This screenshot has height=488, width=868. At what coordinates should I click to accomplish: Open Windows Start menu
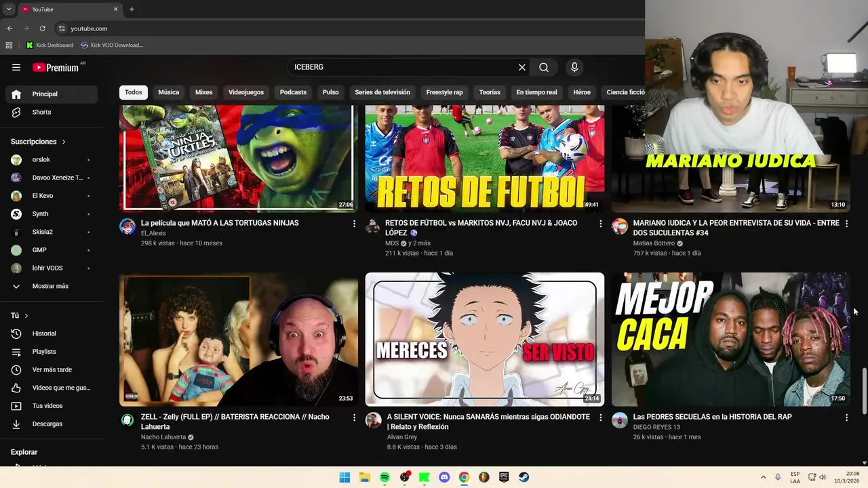coord(344,477)
